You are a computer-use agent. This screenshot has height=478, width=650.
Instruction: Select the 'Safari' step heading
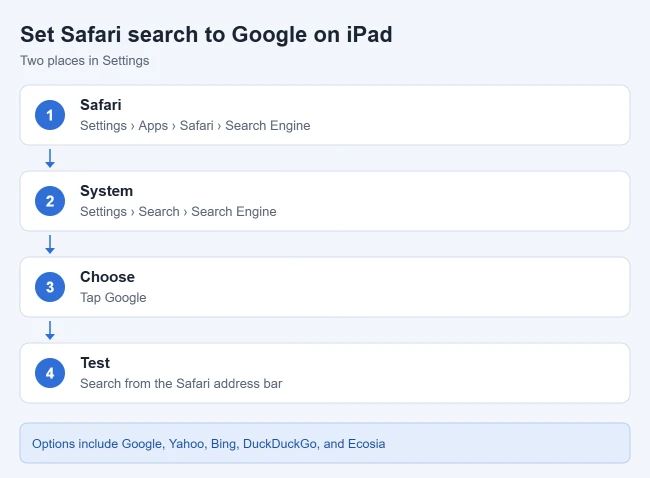tap(101, 105)
